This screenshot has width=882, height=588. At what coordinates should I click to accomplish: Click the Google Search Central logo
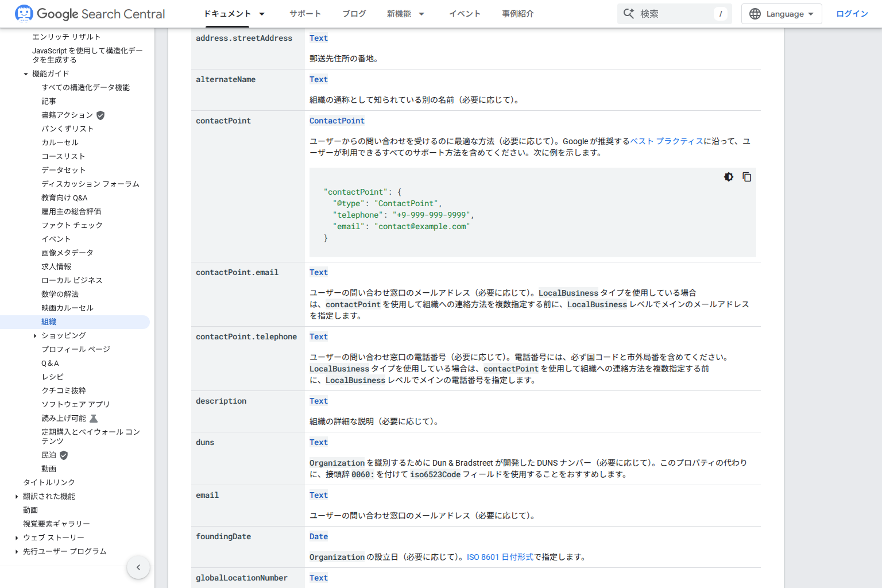coord(90,14)
